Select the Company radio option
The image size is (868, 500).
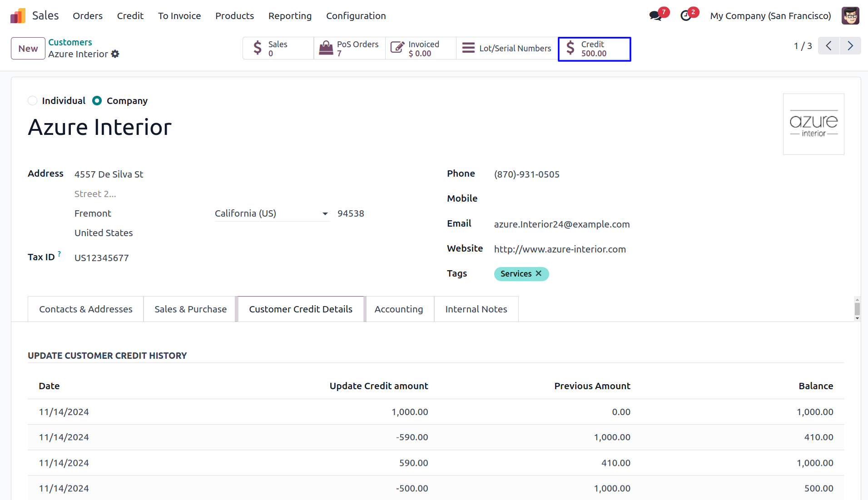pos(97,101)
